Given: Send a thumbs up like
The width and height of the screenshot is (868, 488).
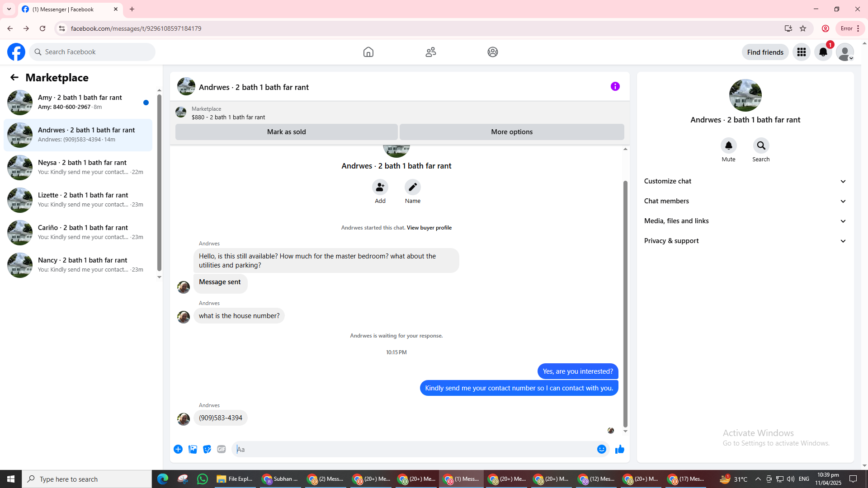Looking at the screenshot, I should pyautogui.click(x=620, y=449).
